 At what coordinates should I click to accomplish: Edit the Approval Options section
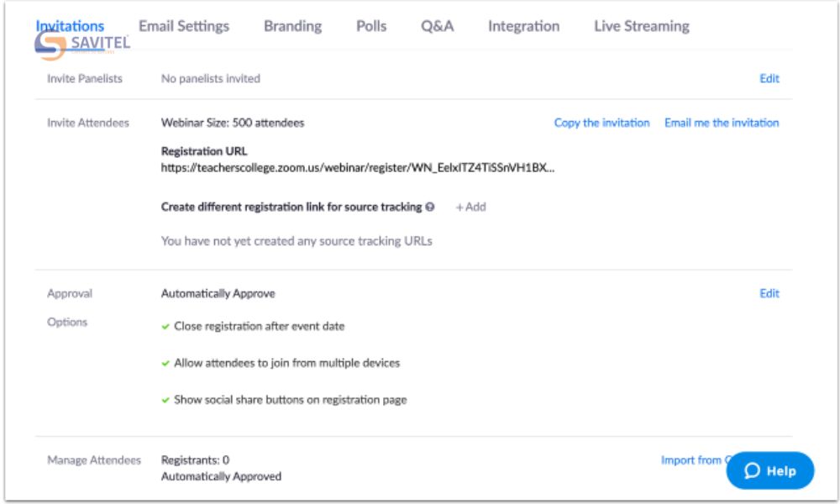(769, 293)
